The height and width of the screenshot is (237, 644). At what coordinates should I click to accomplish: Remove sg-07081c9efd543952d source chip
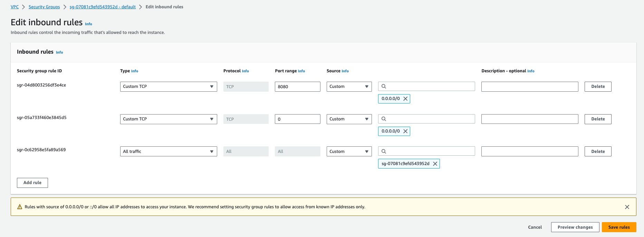435,164
